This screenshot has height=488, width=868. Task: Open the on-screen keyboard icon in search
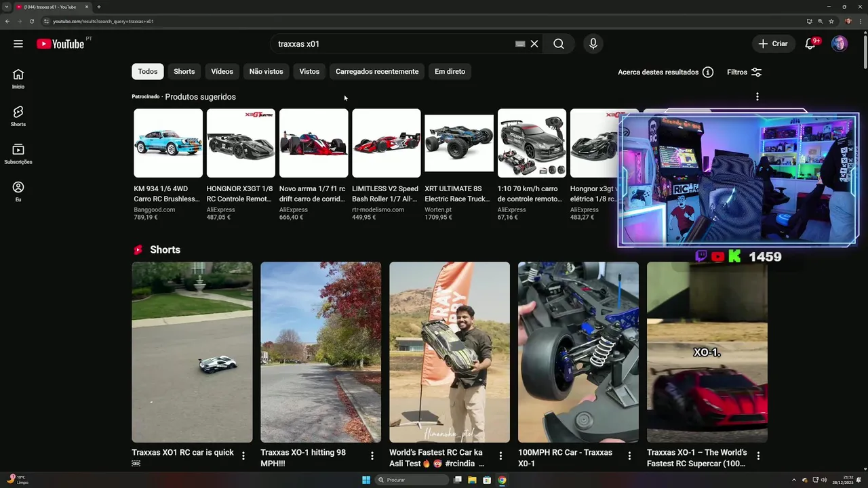(x=520, y=44)
